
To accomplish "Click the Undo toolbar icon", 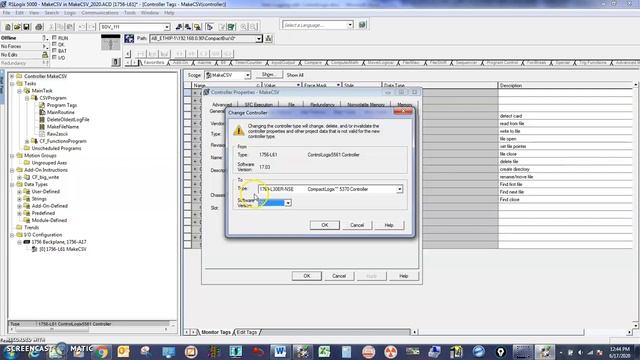I will [82, 27].
